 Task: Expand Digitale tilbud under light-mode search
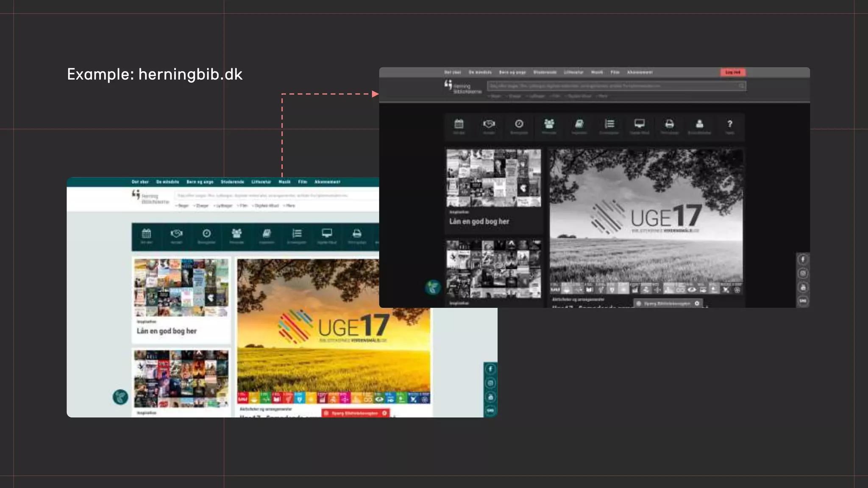(266, 206)
